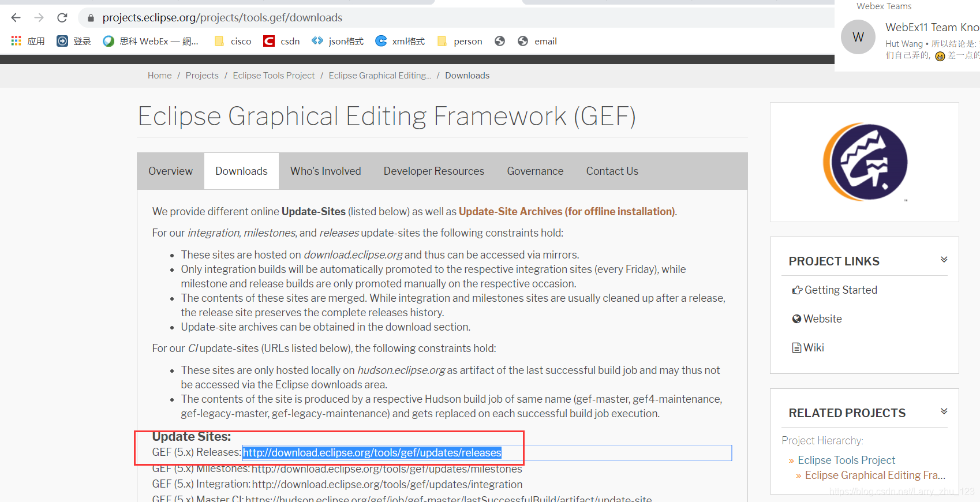Click the Eclipse Graphical Editing Framework heading
The width and height of the screenshot is (980, 502).
[387, 117]
